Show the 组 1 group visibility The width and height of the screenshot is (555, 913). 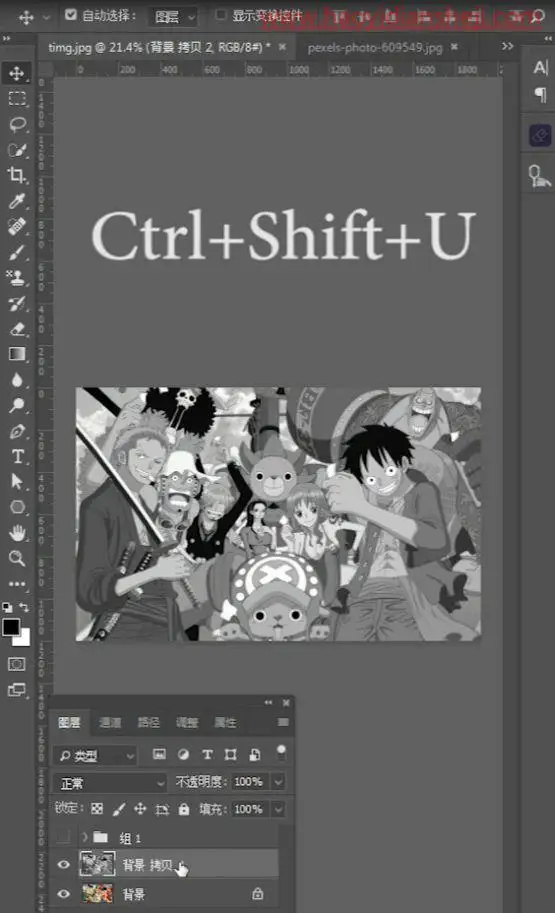tap(63, 837)
